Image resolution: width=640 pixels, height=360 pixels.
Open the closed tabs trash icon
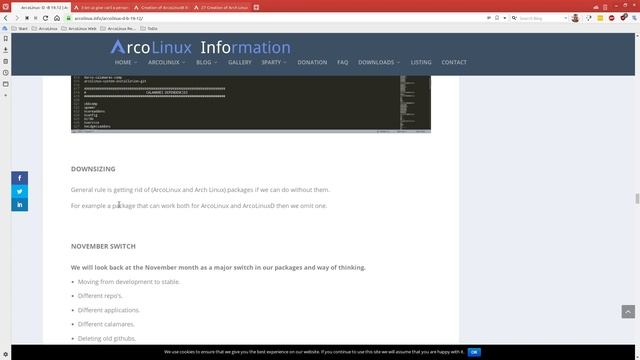(x=605, y=7)
